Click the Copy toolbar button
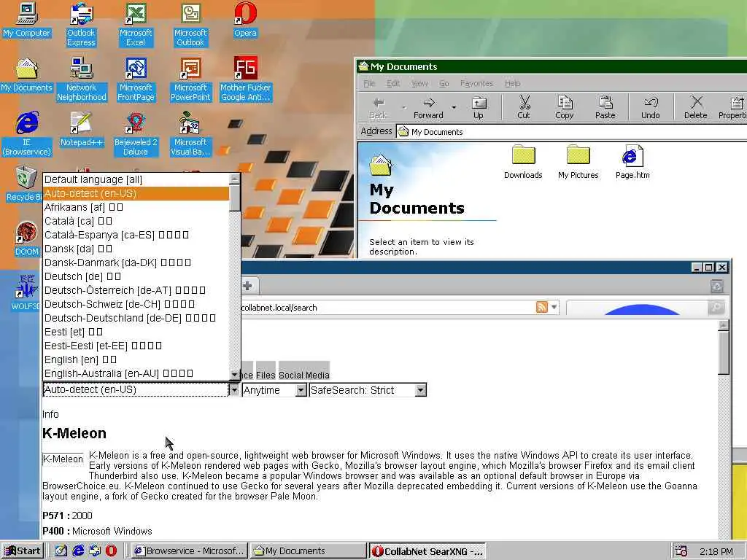The image size is (747, 560). pos(564,108)
